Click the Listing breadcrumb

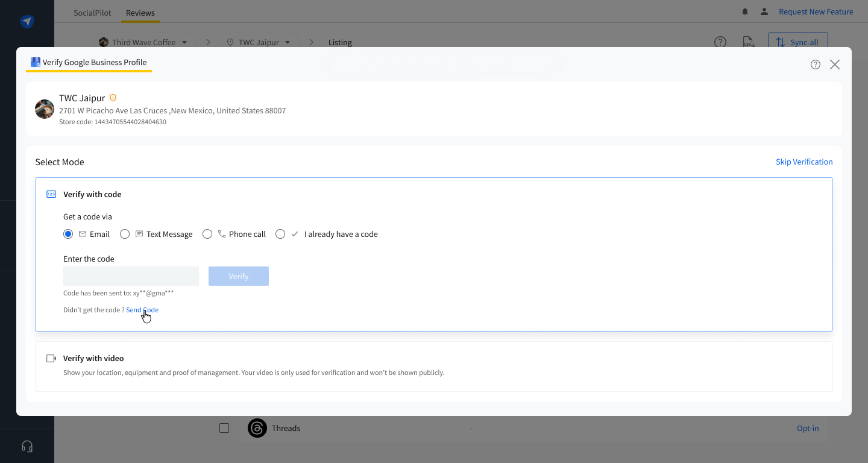(x=340, y=42)
